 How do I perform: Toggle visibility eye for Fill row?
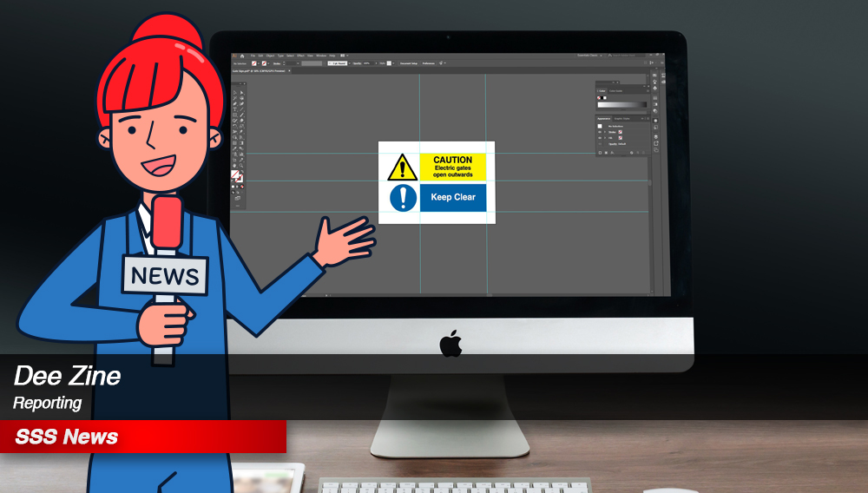click(x=600, y=138)
